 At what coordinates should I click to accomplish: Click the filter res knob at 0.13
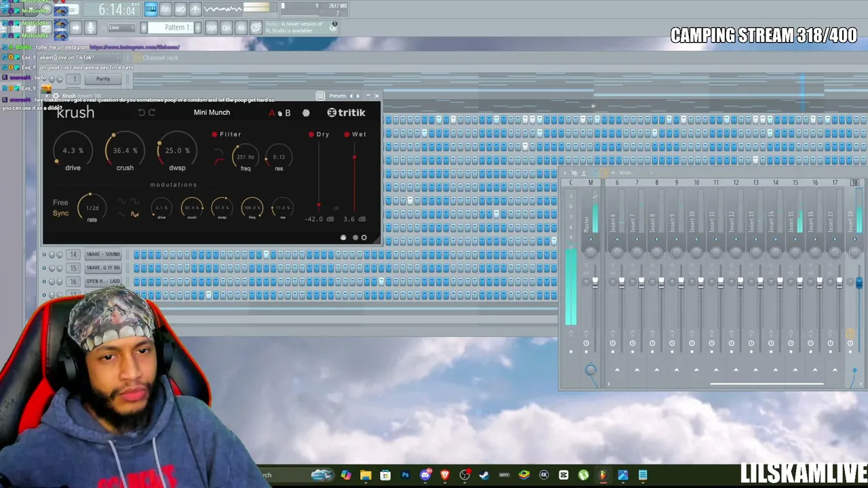(x=279, y=157)
